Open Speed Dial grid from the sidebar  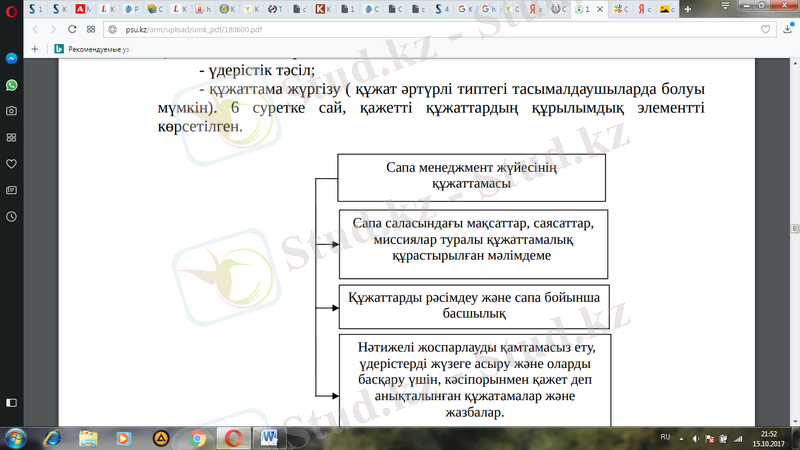10,137
